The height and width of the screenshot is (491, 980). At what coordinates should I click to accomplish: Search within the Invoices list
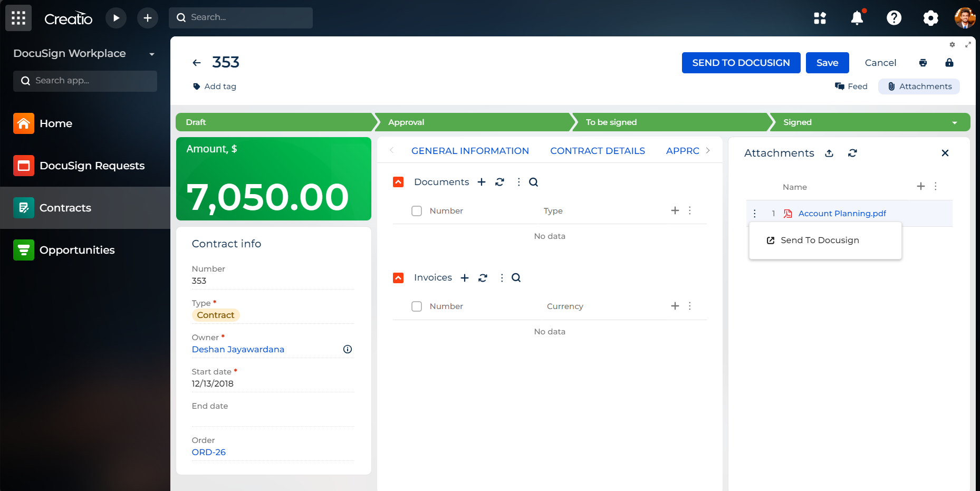click(516, 278)
